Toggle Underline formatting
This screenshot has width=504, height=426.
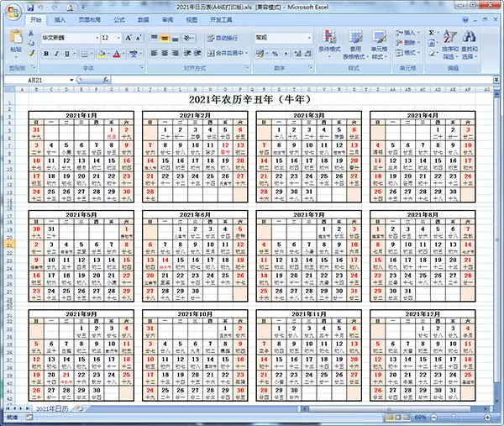coord(67,54)
